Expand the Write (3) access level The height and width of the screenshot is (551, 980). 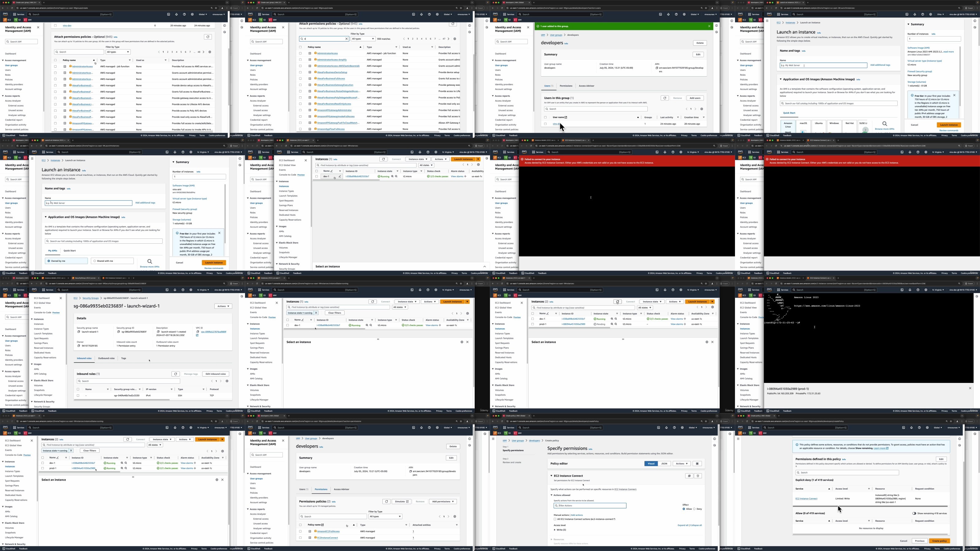[x=555, y=530]
